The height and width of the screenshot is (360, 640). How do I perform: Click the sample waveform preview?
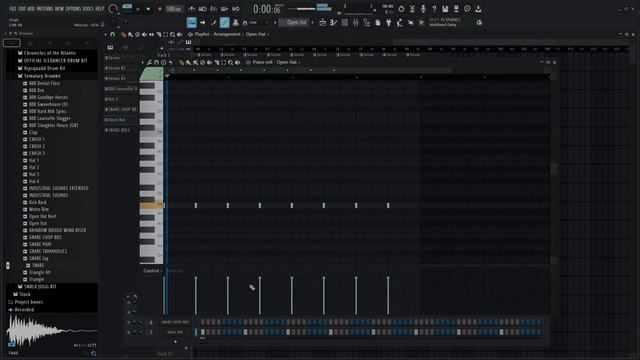tap(52, 331)
